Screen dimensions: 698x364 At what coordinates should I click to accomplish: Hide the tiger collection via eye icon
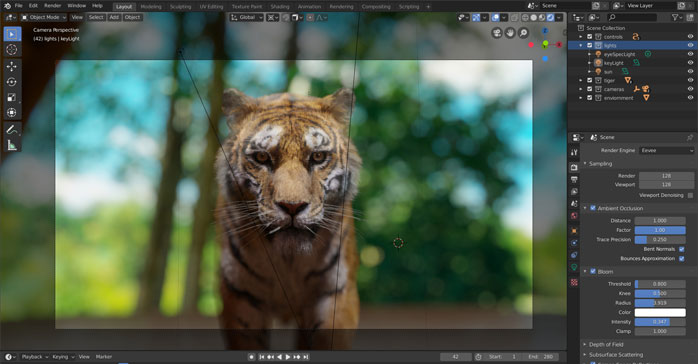pyautogui.click(x=690, y=80)
